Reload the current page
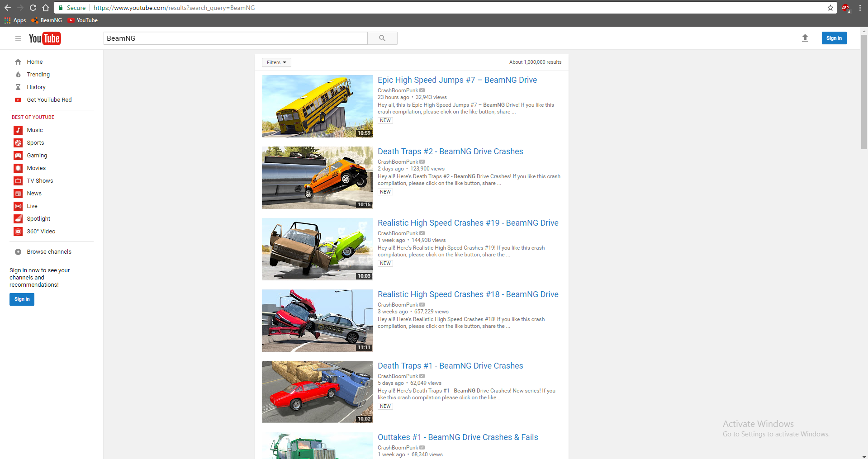This screenshot has width=868, height=459. [x=33, y=8]
